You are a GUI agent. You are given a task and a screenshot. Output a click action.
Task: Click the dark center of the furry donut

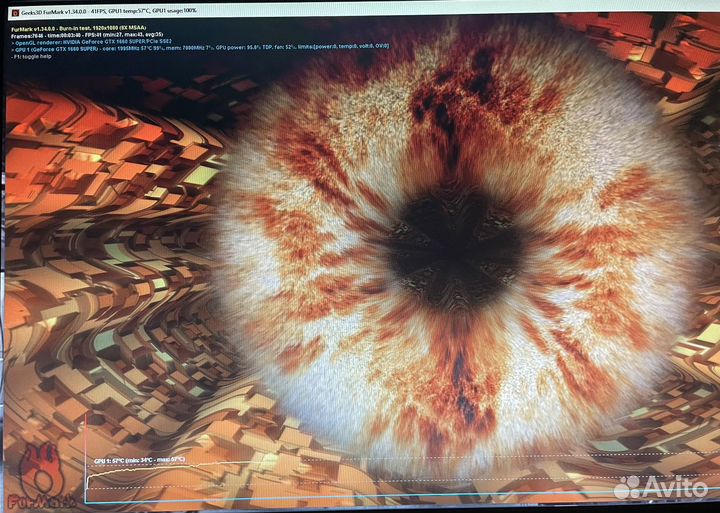[x=455, y=252]
